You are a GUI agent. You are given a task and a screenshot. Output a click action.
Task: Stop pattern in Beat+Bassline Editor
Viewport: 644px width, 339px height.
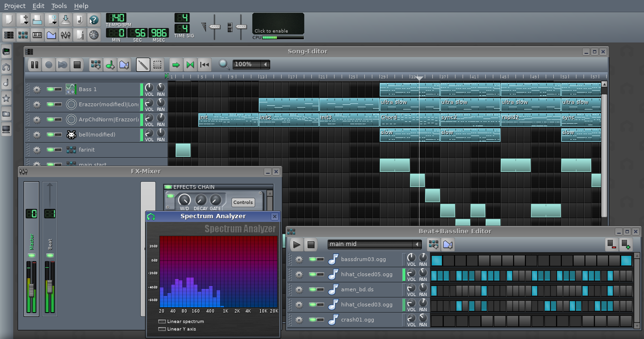click(x=310, y=244)
